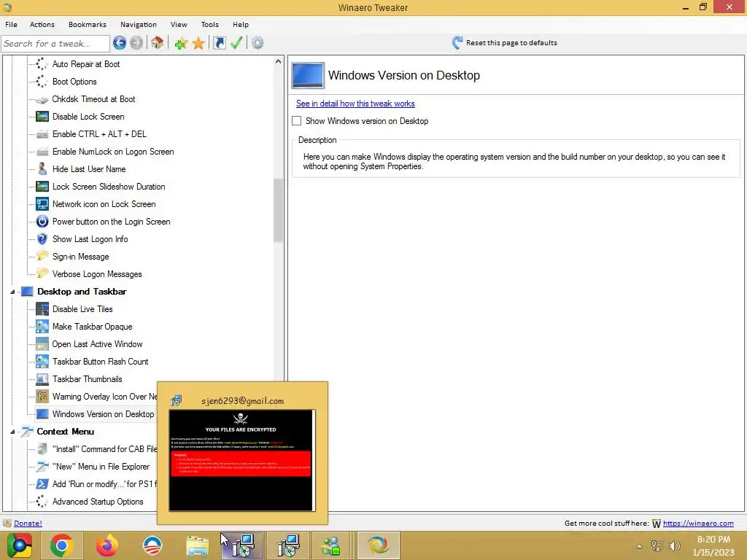747x560 pixels.
Task: Select 'Lock Screen Slideshow Duration' item
Action: [109, 187]
